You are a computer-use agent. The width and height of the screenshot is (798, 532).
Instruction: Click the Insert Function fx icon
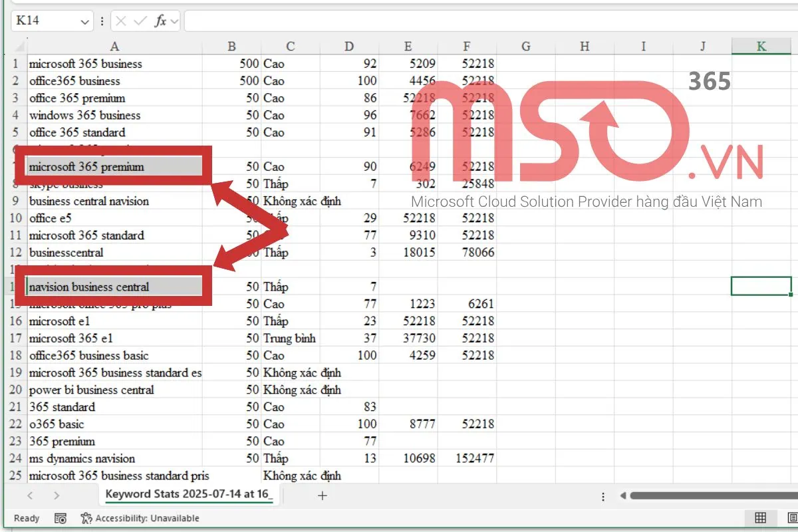pyautogui.click(x=160, y=21)
